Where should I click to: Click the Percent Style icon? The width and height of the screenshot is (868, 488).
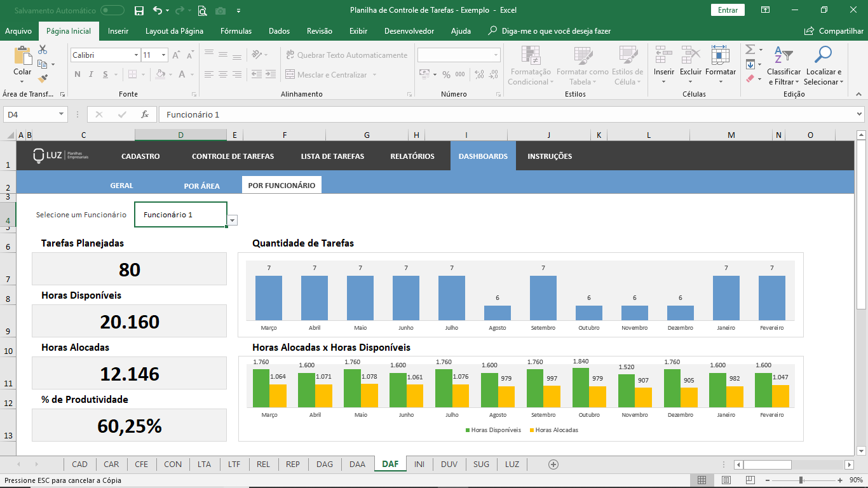click(446, 74)
